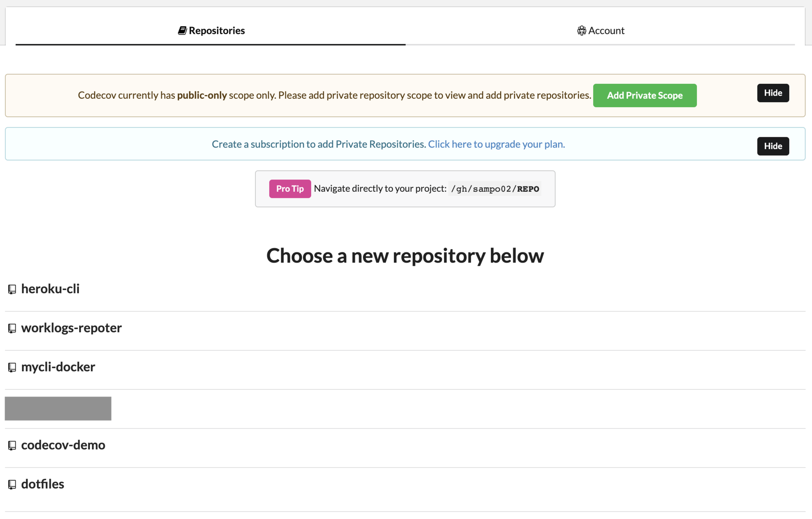The image size is (812, 519).
Task: Hide the subscription upgrade banner
Action: pos(773,146)
